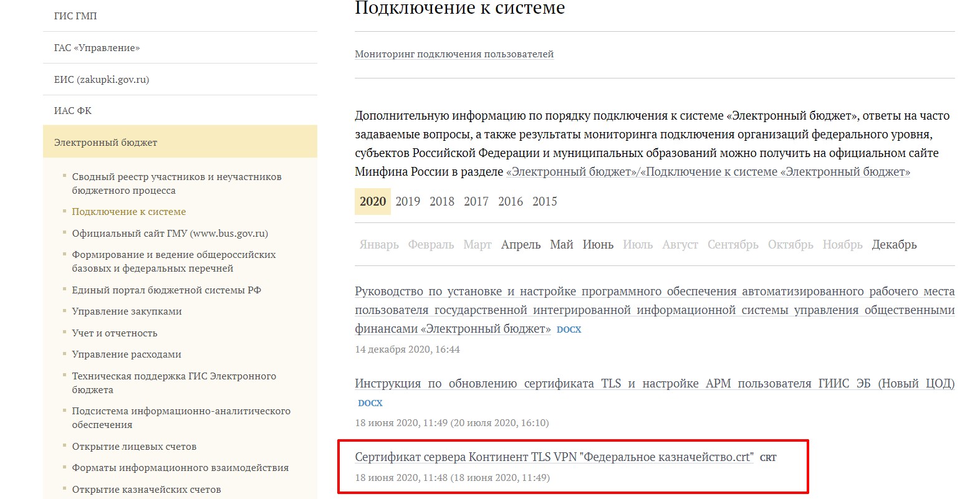This screenshot has height=499, width=980.
Task: Click the greyed-out Март month
Action: pos(478,244)
